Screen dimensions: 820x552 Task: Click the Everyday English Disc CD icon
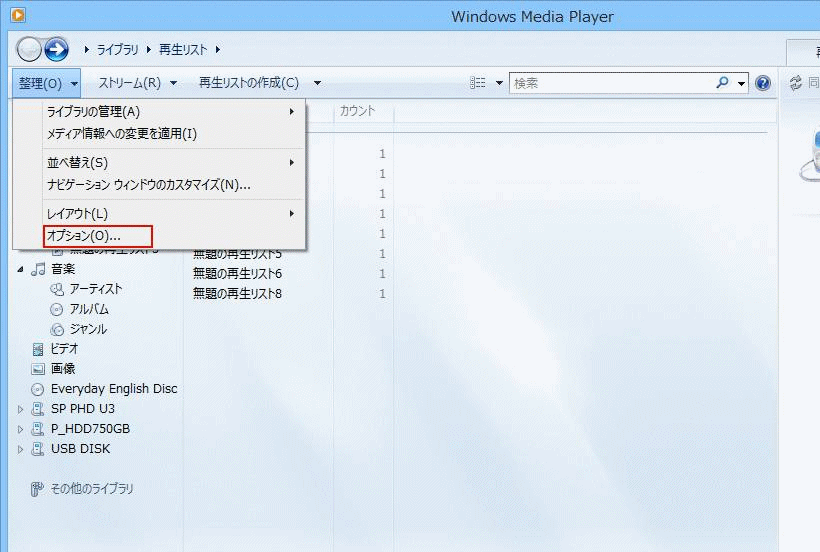coord(38,389)
